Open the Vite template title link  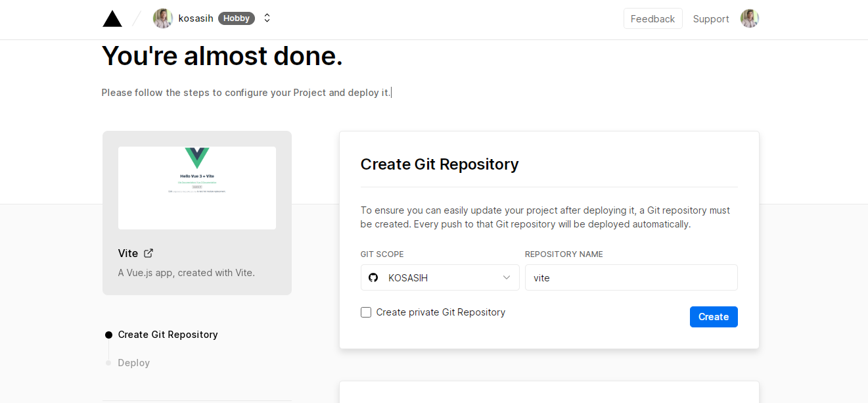(128, 253)
